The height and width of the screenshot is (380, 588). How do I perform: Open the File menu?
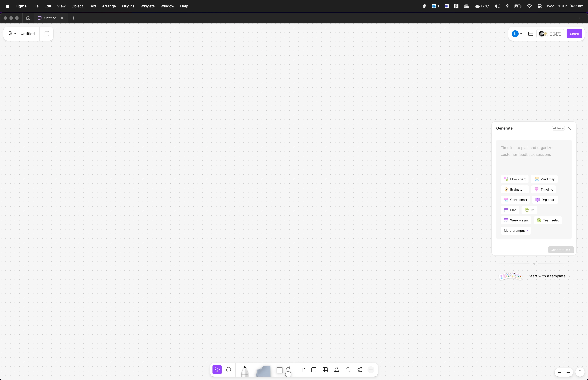pyautogui.click(x=35, y=6)
